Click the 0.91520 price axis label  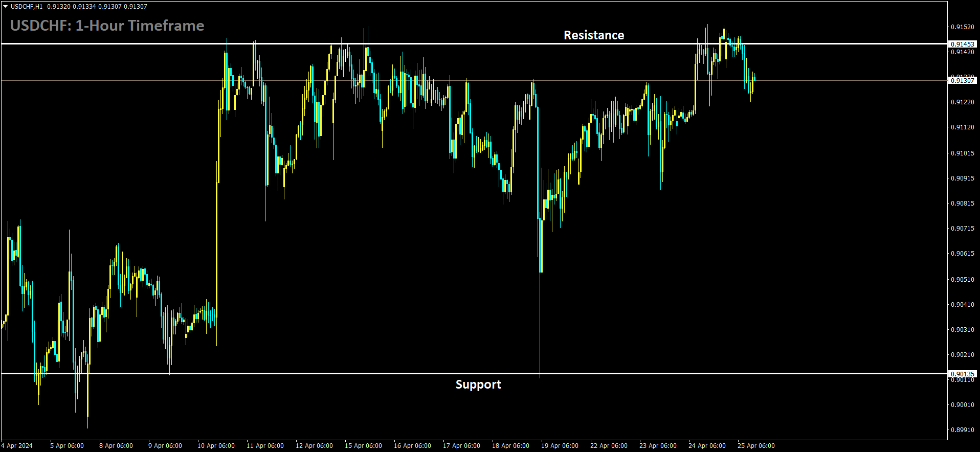pyautogui.click(x=962, y=27)
